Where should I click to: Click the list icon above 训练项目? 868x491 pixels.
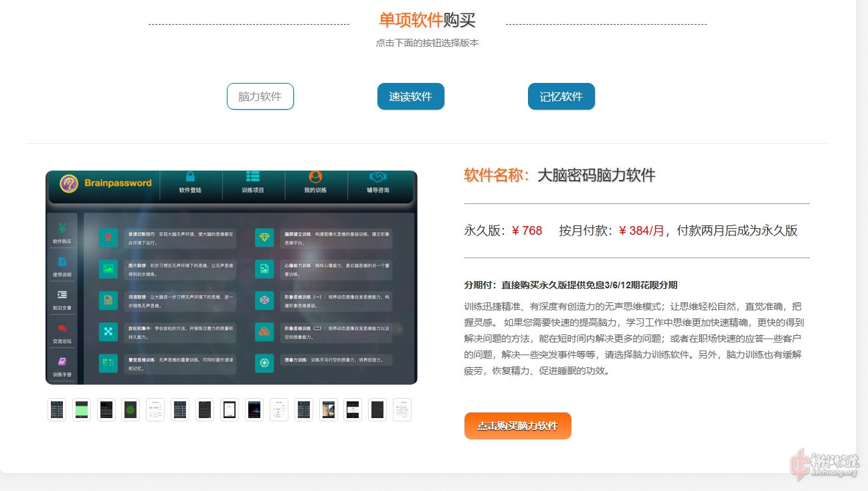click(252, 177)
